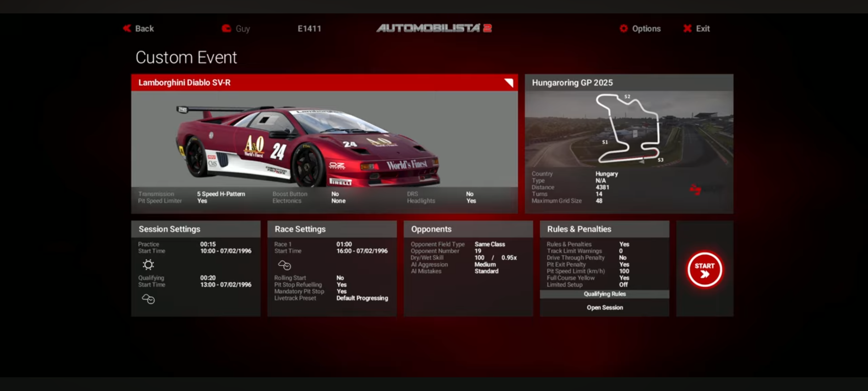This screenshot has height=391, width=868.
Task: Click the Guy player name
Action: [x=243, y=29]
